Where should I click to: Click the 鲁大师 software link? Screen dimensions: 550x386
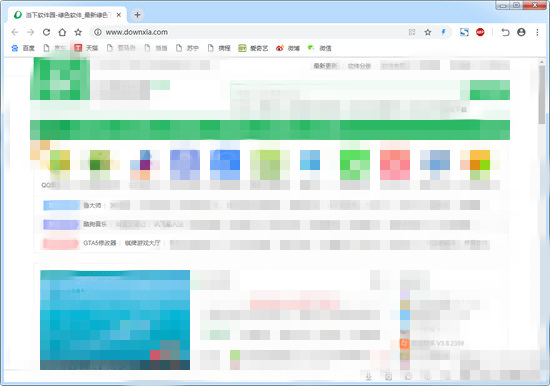pos(92,205)
